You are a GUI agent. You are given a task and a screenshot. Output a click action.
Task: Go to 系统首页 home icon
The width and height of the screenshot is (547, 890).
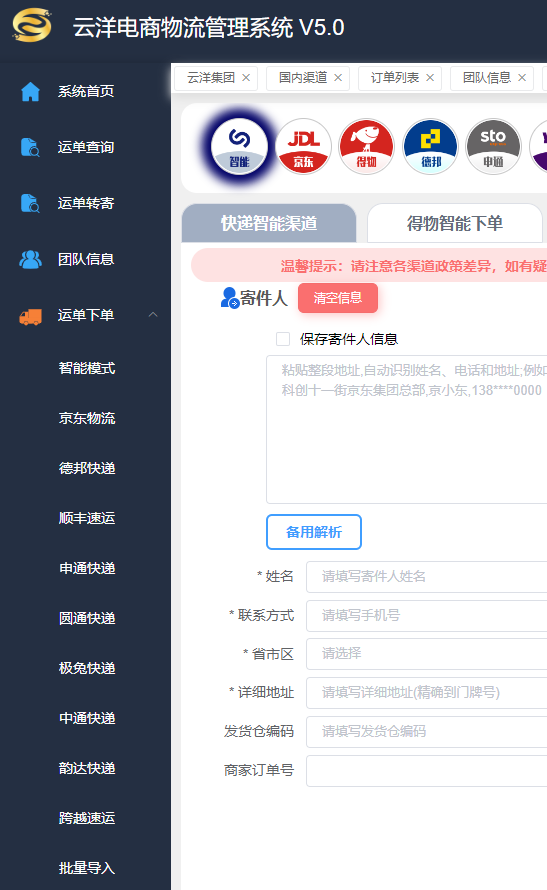coord(31,91)
